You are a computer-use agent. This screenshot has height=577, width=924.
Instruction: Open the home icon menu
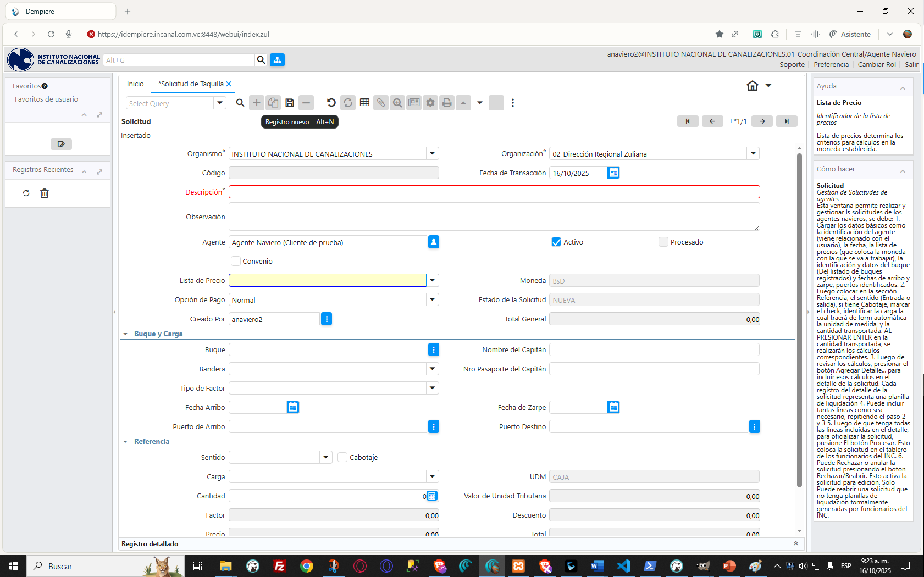click(x=753, y=86)
